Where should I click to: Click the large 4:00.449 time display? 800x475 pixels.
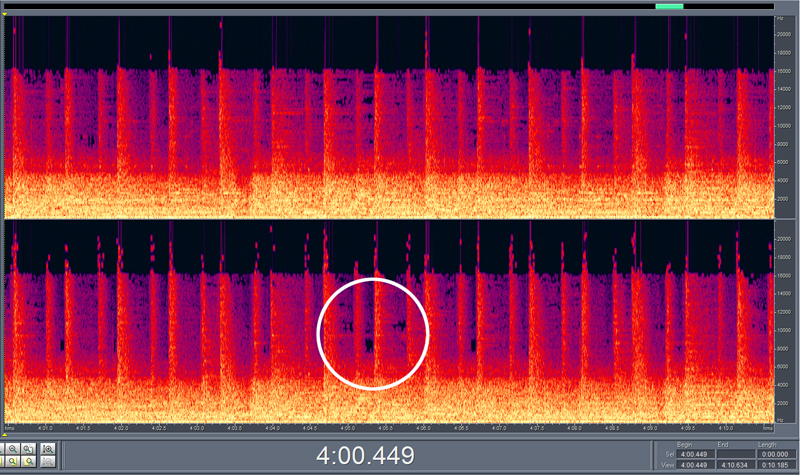point(364,456)
